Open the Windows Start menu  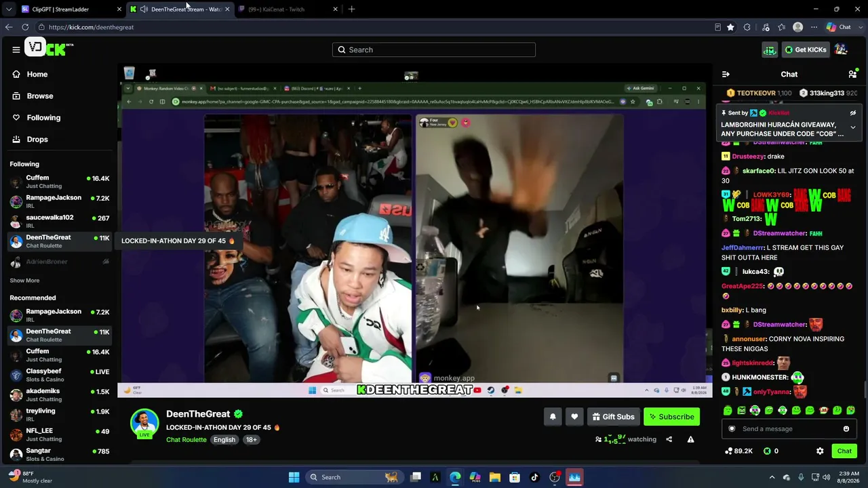tap(294, 477)
